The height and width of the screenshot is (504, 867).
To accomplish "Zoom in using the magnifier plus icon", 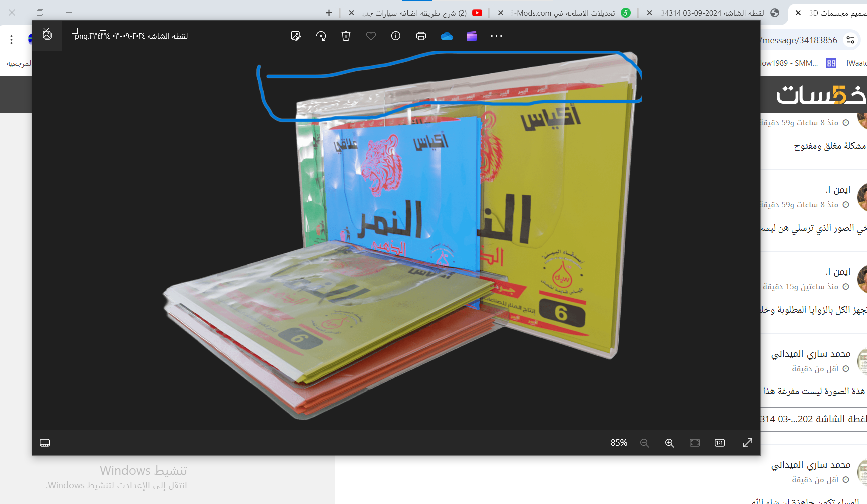I will click(670, 443).
